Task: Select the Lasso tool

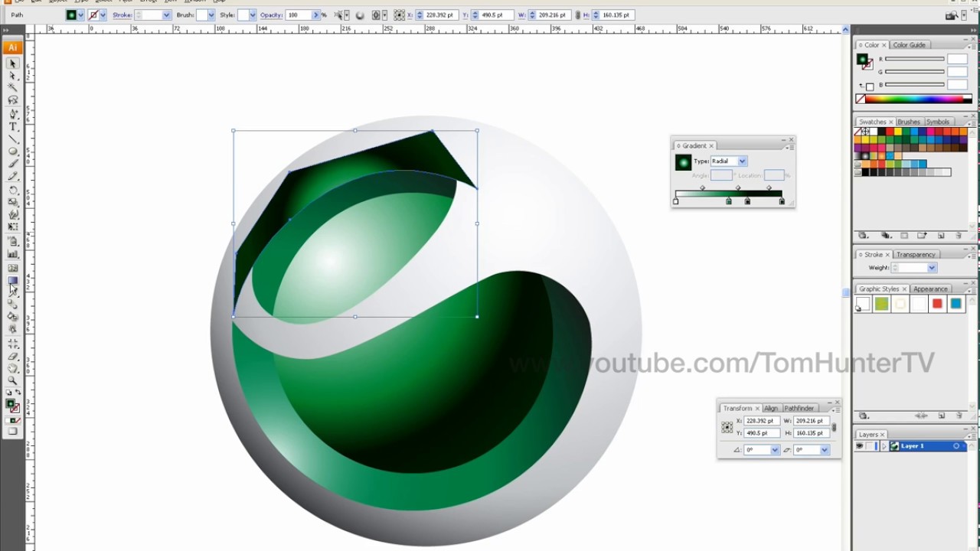Action: click(x=13, y=100)
